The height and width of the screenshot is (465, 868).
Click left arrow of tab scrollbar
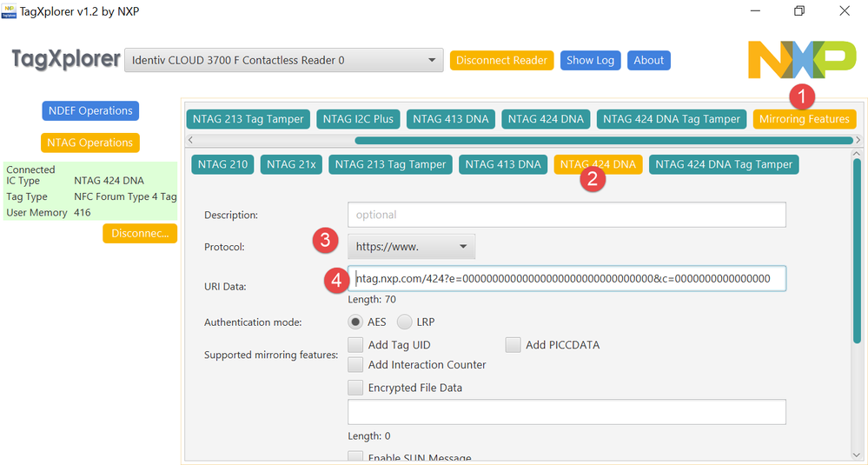(x=190, y=140)
